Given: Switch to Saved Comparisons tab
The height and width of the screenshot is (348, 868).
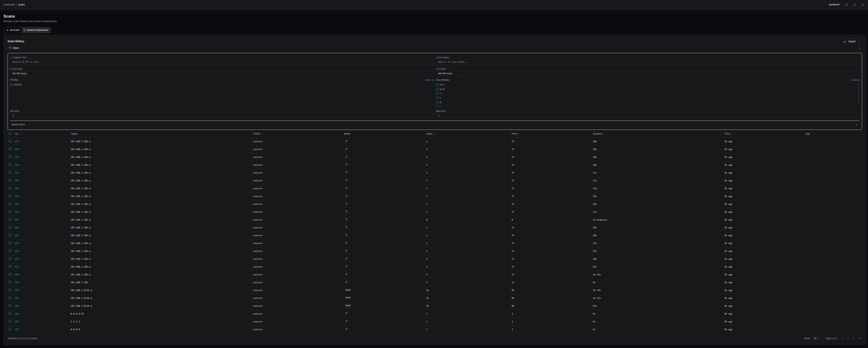Looking at the screenshot, I should (x=36, y=30).
